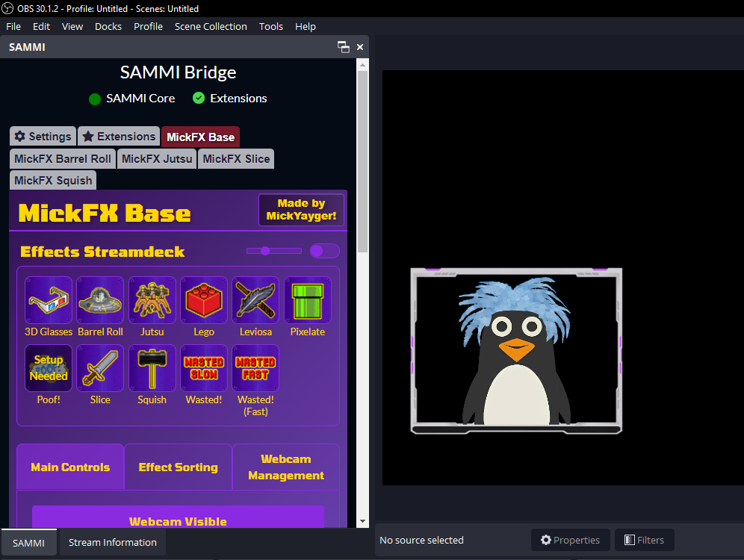Click the OBS logo in title bar
The image size is (744, 560).
click(7, 8)
